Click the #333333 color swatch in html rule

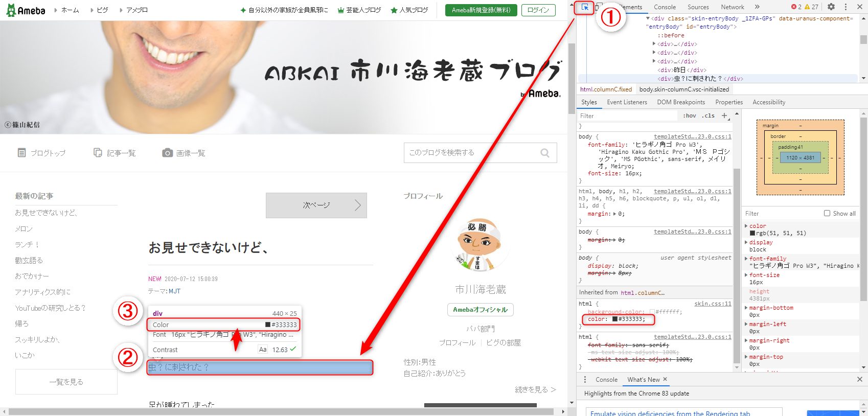coord(615,319)
